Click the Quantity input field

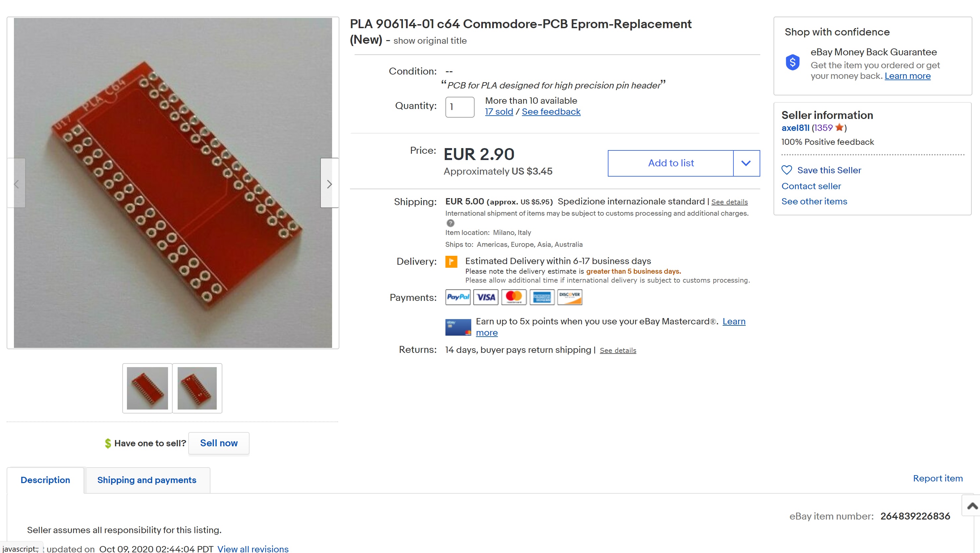click(460, 107)
